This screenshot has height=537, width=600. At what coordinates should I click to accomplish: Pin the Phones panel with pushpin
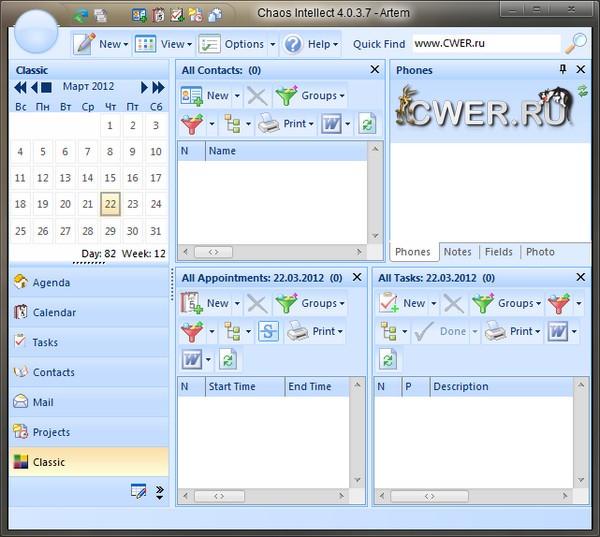562,69
